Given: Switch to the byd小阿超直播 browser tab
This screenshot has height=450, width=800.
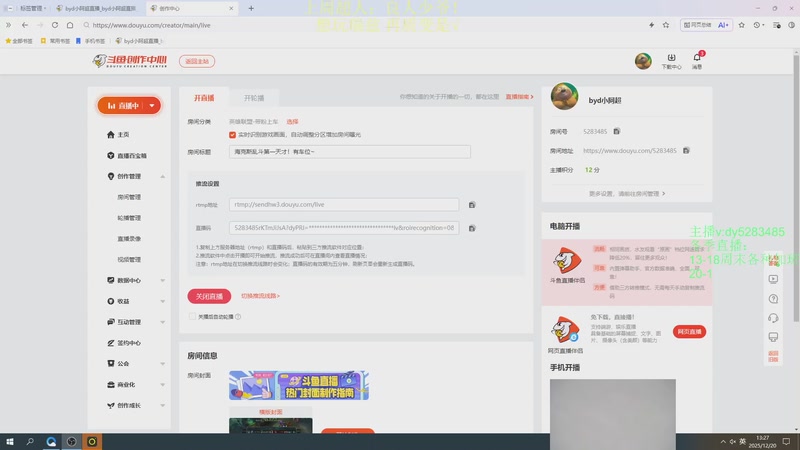Looking at the screenshot, I should (97, 8).
